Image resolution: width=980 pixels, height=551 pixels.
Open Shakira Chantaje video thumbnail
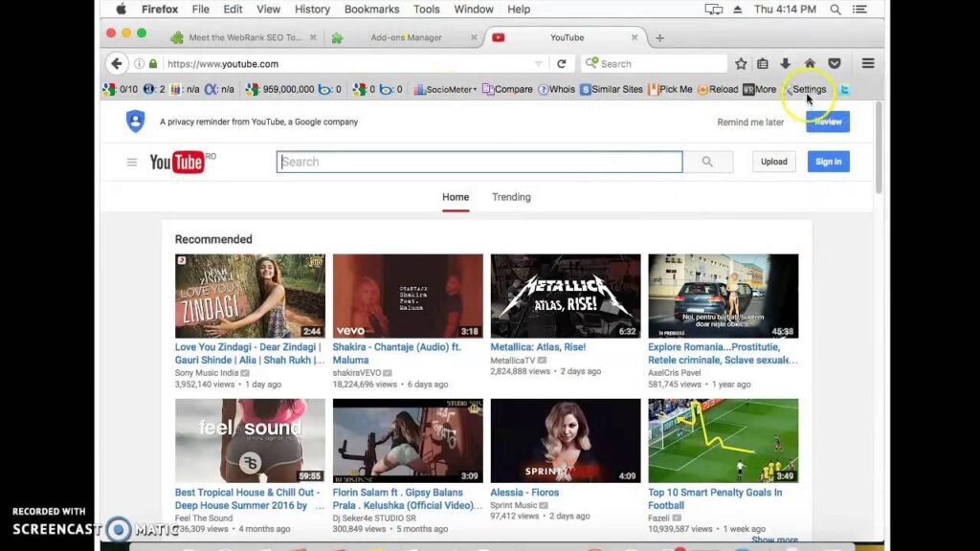408,297
